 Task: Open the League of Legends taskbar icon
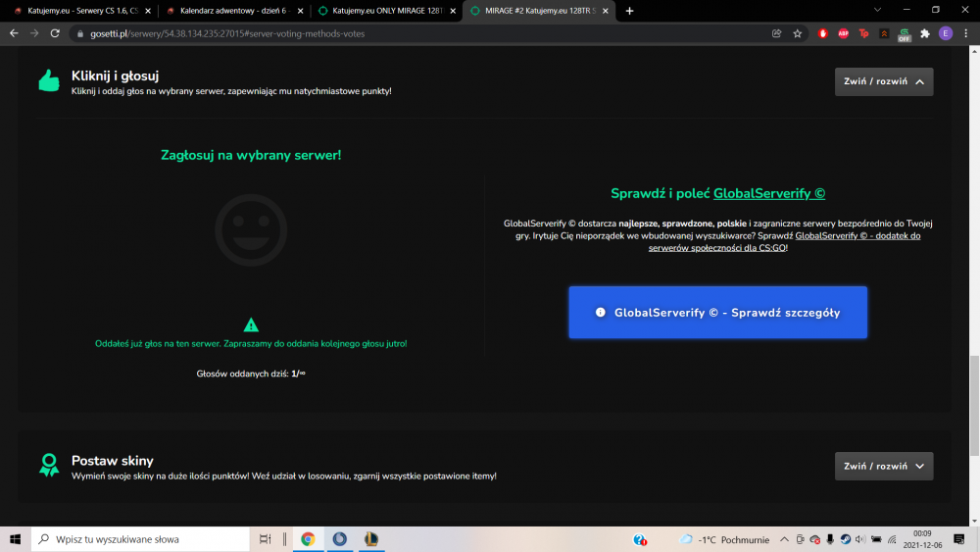pyautogui.click(x=371, y=539)
